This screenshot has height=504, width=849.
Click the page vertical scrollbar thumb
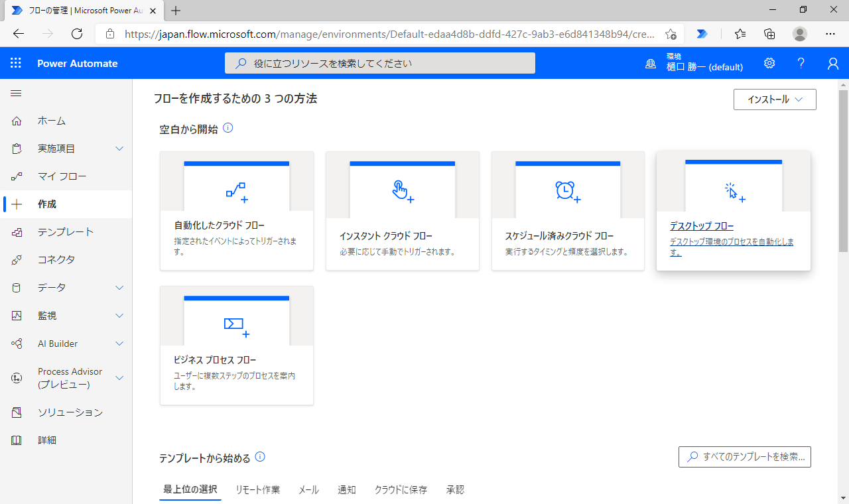pos(844,171)
